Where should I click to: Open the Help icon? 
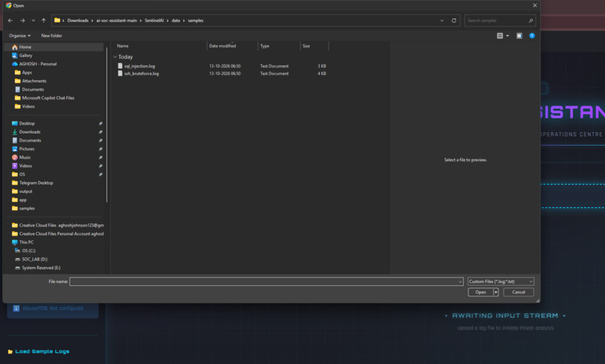point(532,36)
